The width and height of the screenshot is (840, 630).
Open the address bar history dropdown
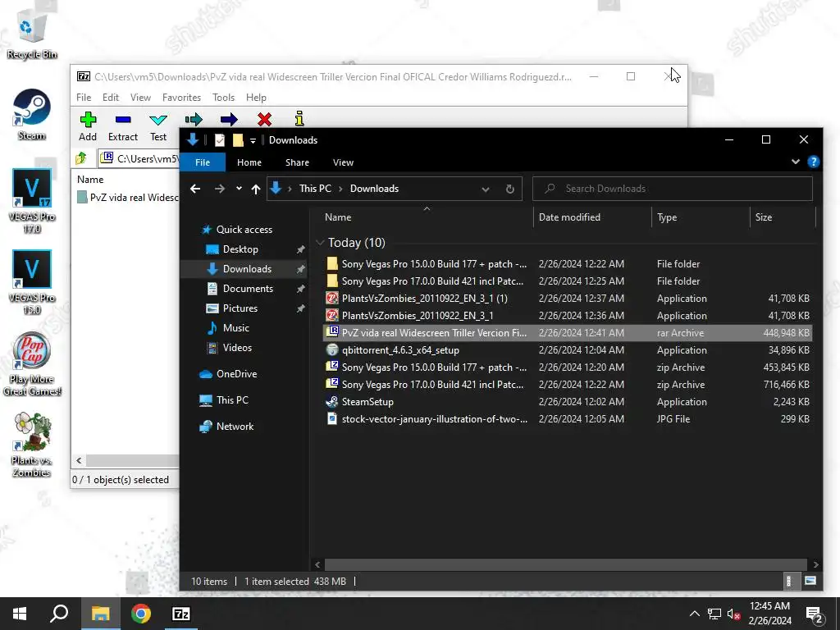(x=486, y=189)
